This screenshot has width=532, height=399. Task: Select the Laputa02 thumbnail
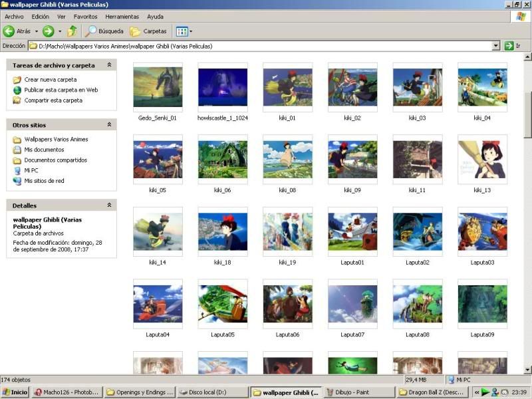coord(418,231)
